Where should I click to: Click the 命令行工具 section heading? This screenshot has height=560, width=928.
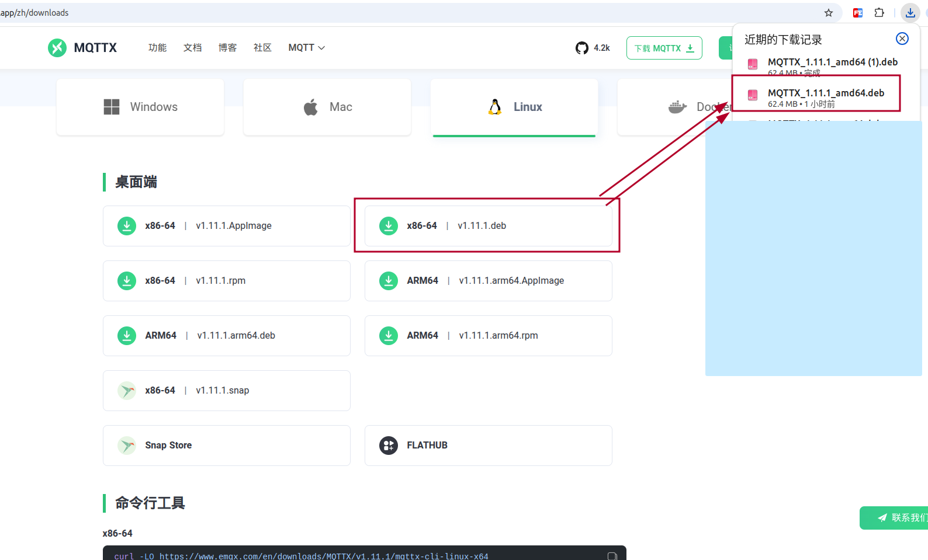150,503
